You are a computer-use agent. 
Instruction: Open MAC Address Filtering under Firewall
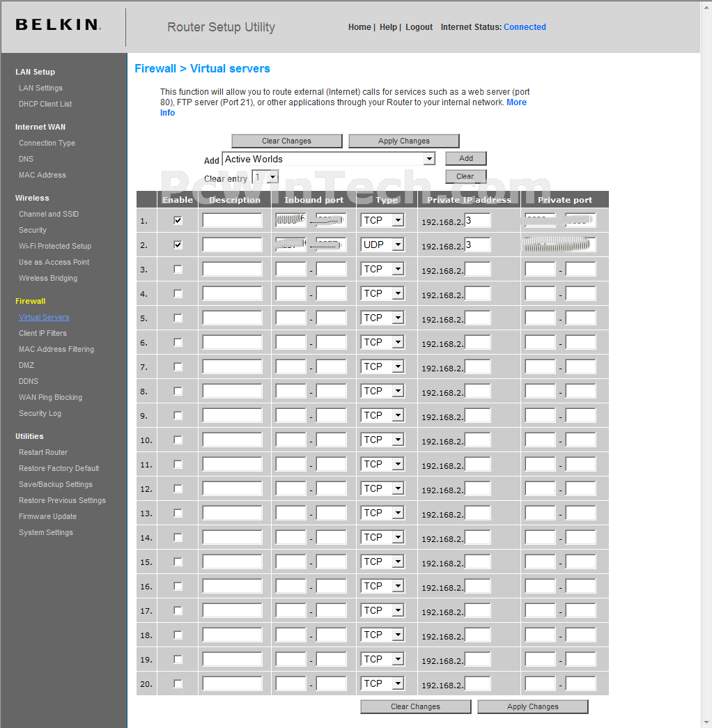(56, 349)
